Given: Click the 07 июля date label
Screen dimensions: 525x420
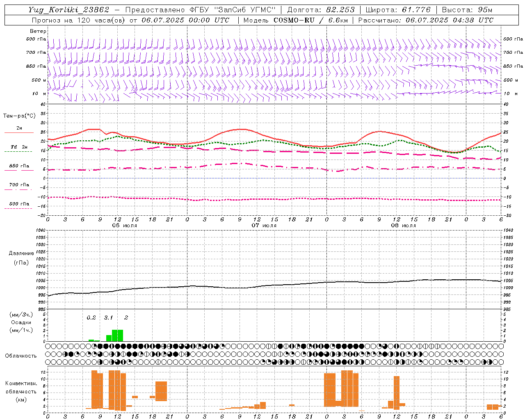Looking at the screenshot, I should [x=264, y=226].
